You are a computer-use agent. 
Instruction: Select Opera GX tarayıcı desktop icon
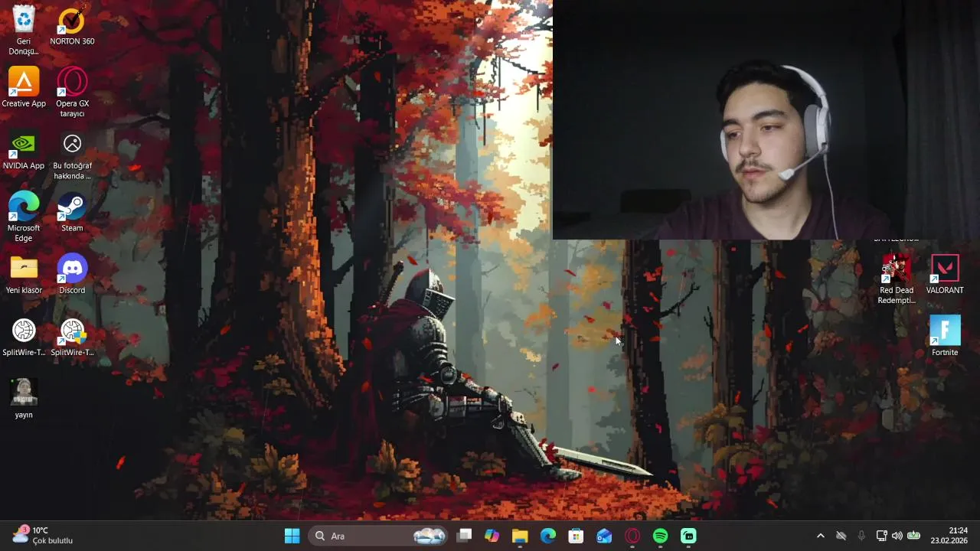tap(72, 92)
